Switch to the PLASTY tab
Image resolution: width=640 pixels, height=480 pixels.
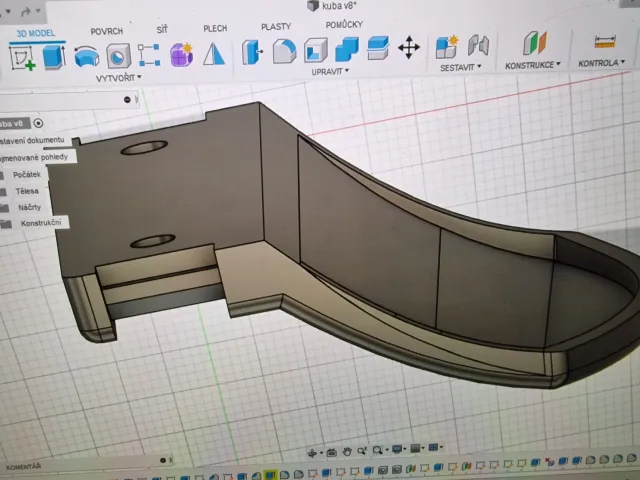pyautogui.click(x=276, y=27)
